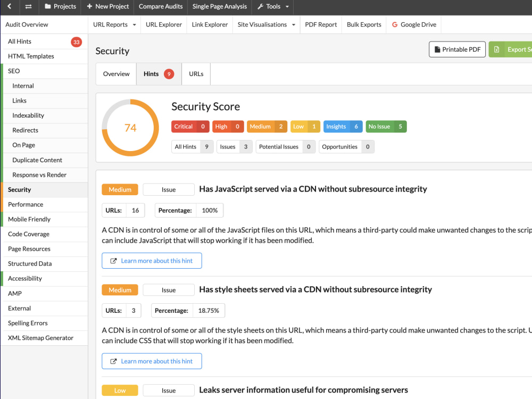Filter hints by Medium severity badge in score panel
532x399 pixels.
pos(267,127)
